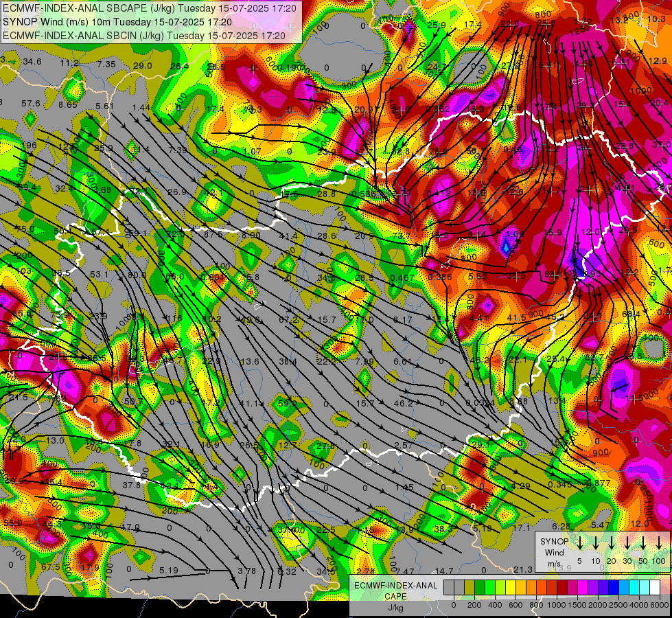
Task: Select the SYNOP Wind 10m header line
Action: 117,22
